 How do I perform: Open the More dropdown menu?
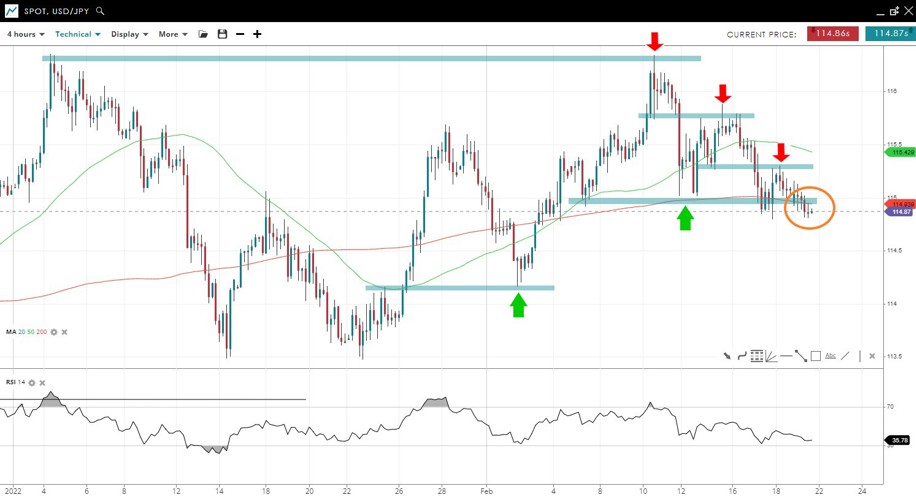tap(172, 34)
